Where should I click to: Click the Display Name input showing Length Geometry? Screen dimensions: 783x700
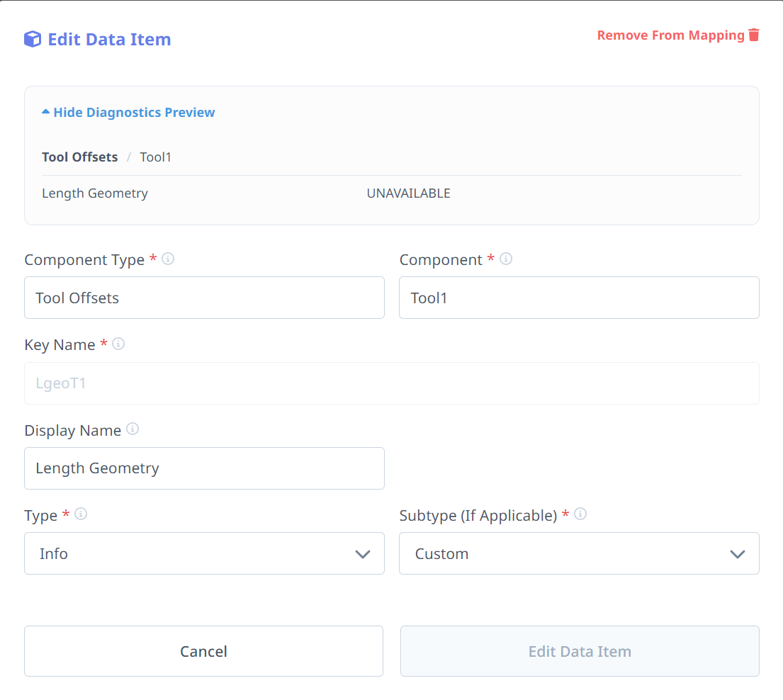[x=204, y=468]
